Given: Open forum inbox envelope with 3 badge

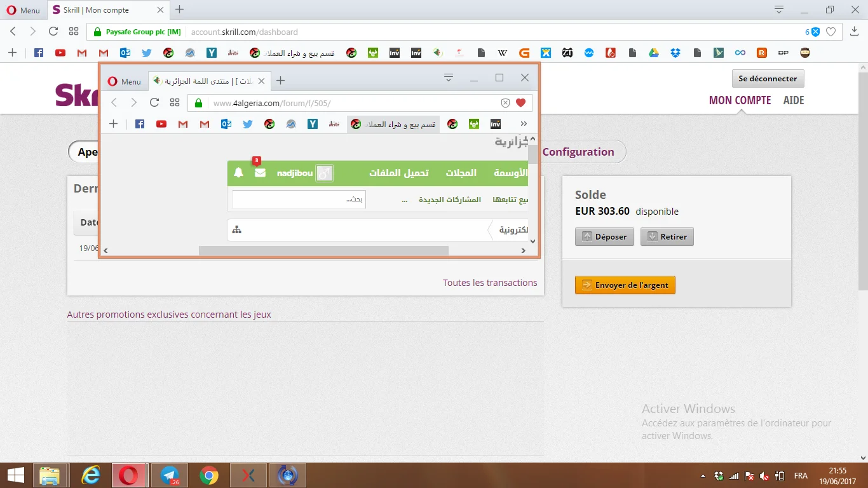Looking at the screenshot, I should click(260, 173).
